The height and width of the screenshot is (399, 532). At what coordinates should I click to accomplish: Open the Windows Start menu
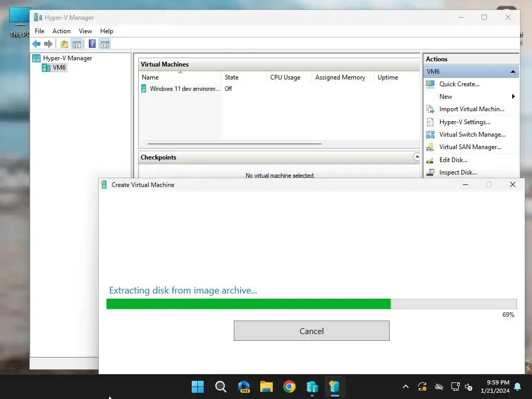(197, 387)
